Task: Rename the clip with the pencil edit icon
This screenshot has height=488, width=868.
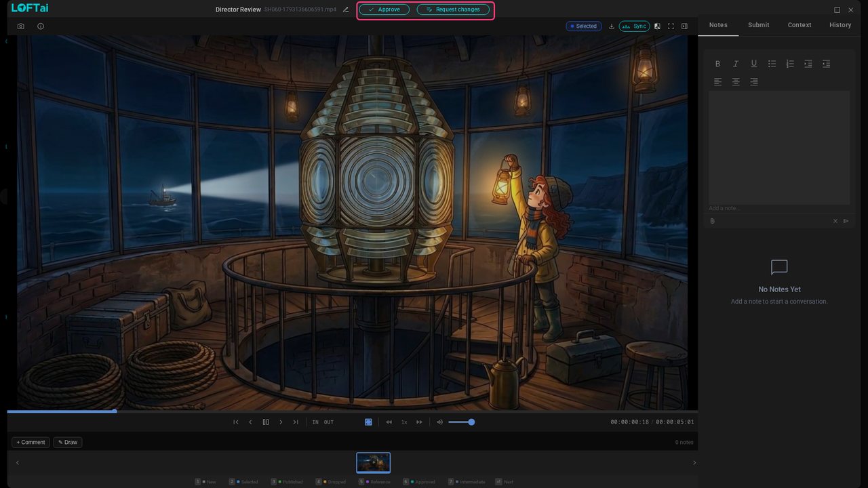Action: click(x=346, y=9)
